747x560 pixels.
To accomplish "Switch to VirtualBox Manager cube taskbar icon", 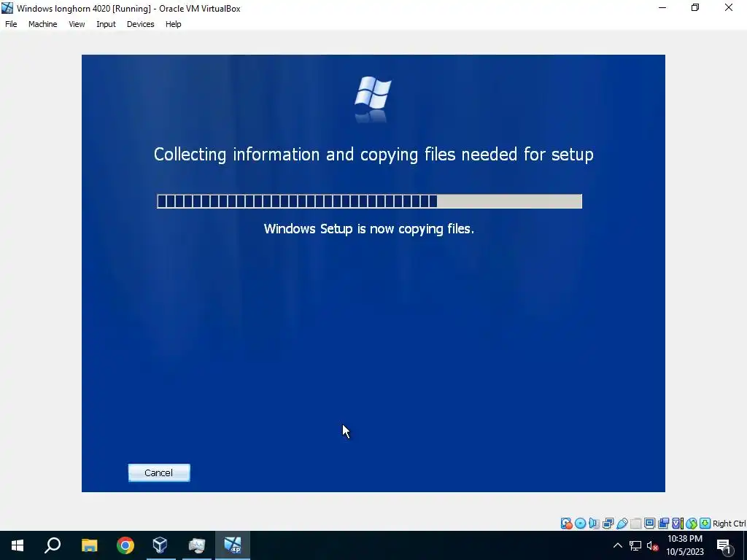I will [x=160, y=545].
